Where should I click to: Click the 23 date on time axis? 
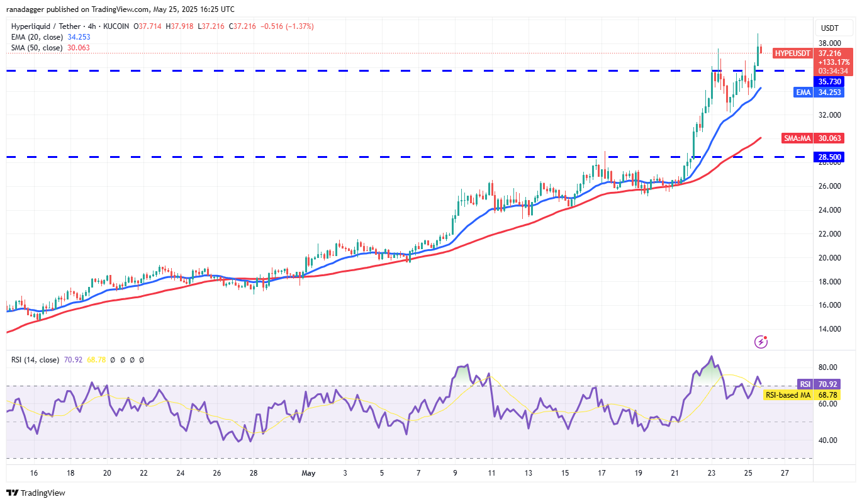[711, 473]
